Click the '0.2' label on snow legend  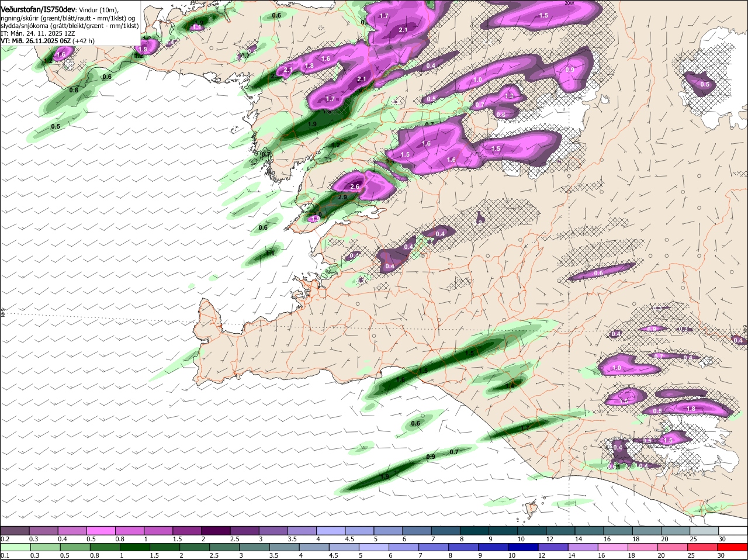5,539
